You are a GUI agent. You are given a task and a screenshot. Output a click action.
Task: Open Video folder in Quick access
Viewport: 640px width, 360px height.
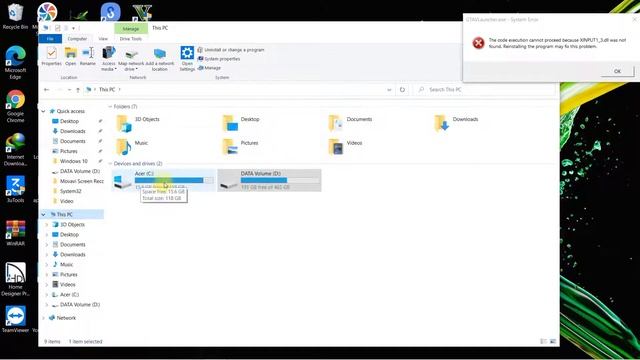click(66, 201)
